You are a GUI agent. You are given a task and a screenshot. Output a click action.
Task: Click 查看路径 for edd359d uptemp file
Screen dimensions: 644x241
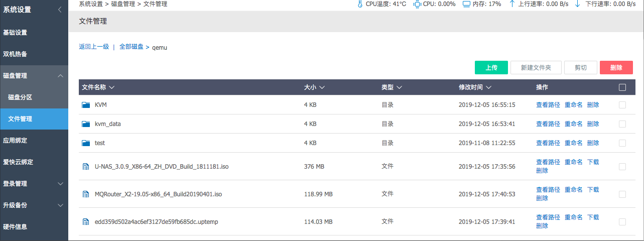548,217
